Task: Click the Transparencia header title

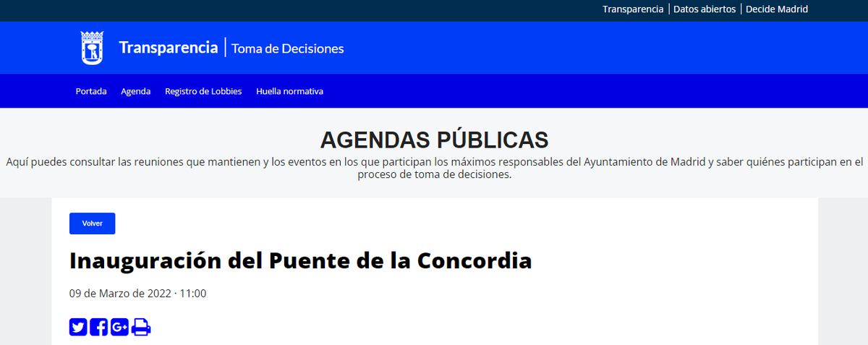Action: (168, 48)
